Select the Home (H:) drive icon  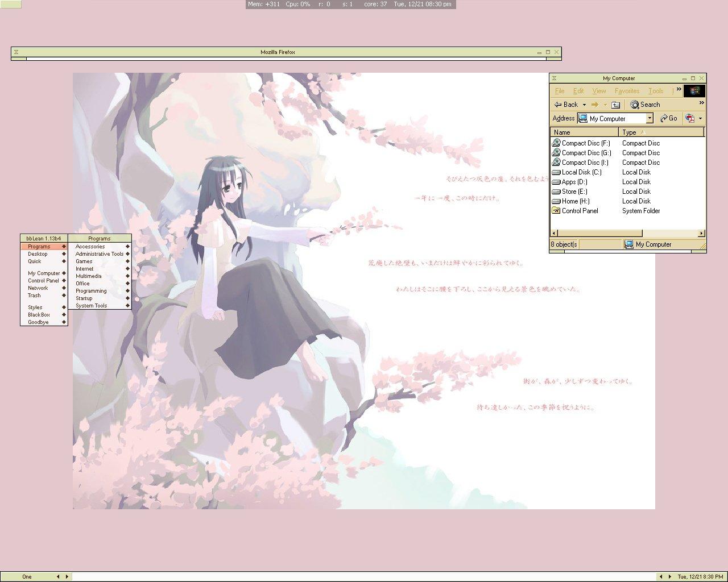(556, 201)
